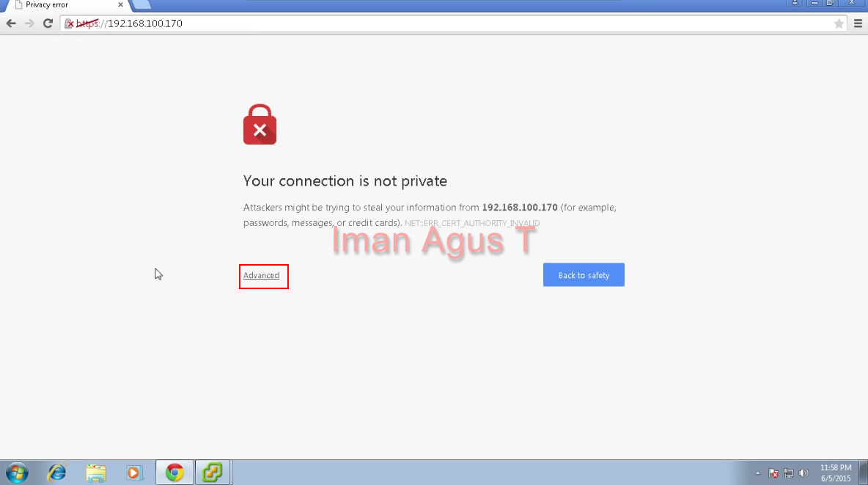The image size is (868, 485).
Task: Click the Back to safety button
Action: click(x=584, y=275)
